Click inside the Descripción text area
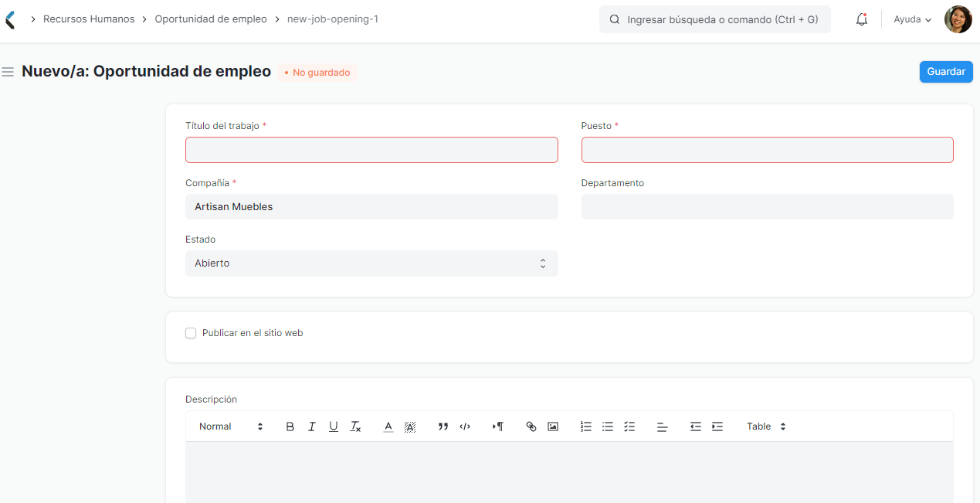Image resolution: width=980 pixels, height=503 pixels. 569,472
